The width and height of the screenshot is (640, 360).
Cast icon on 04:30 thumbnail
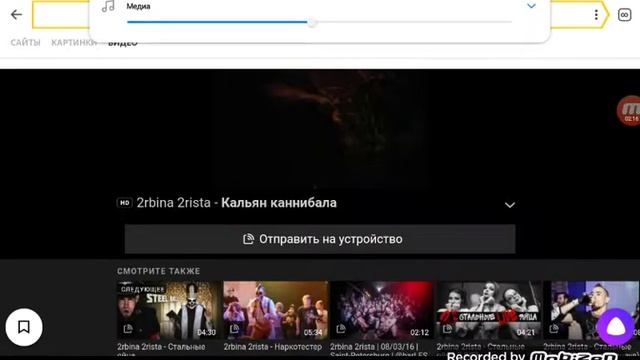pyautogui.click(x=128, y=329)
